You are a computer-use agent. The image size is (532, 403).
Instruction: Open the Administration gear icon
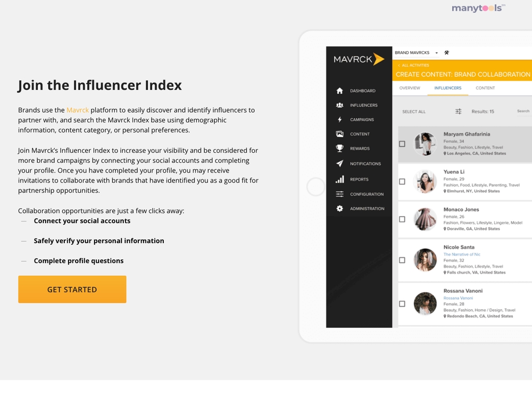click(x=339, y=209)
